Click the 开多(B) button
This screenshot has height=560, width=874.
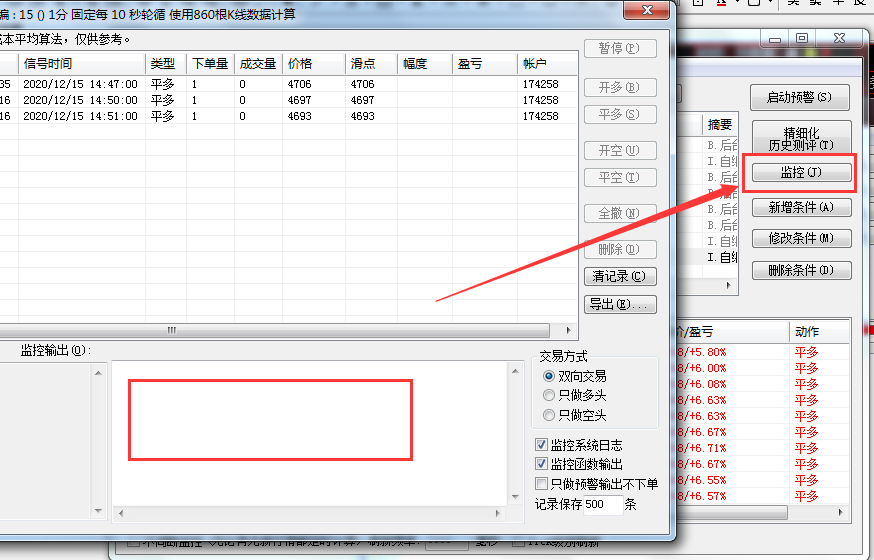(x=620, y=87)
